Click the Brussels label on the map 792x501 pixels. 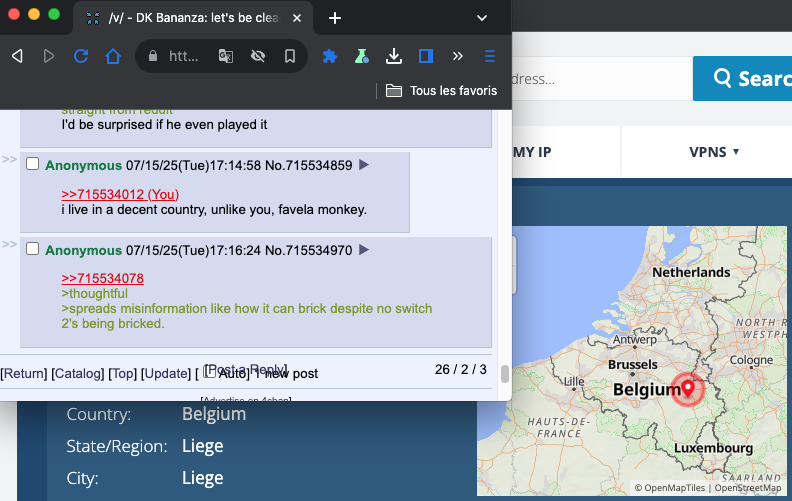pyautogui.click(x=633, y=365)
